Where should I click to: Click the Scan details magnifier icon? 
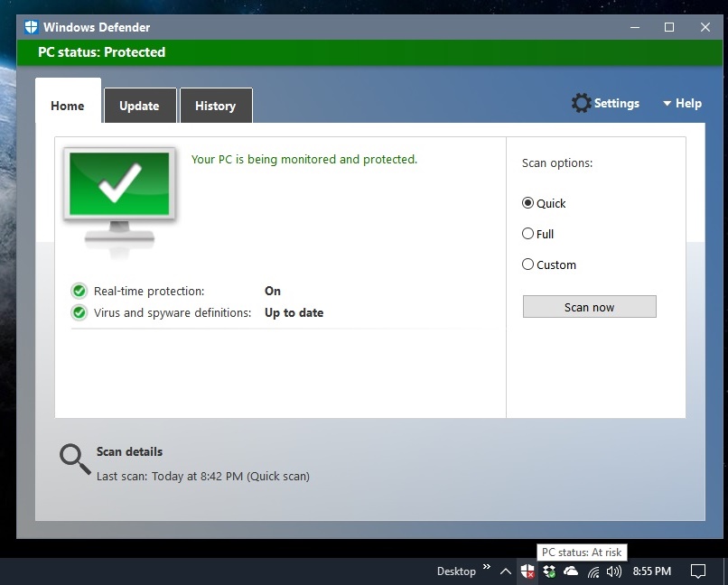pyautogui.click(x=74, y=459)
